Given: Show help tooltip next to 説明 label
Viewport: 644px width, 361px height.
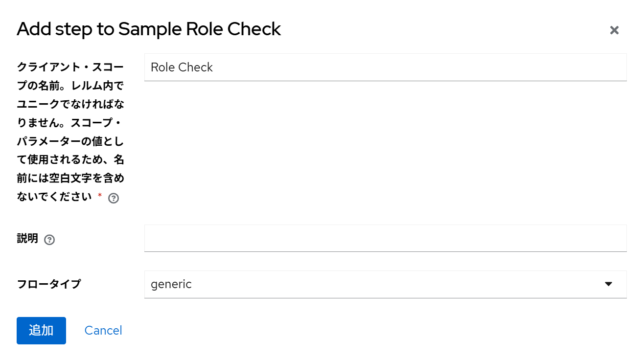Looking at the screenshot, I should pyautogui.click(x=49, y=240).
